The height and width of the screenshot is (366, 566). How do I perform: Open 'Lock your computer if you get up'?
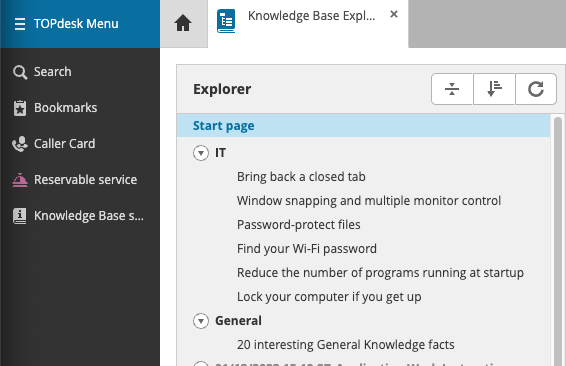[x=329, y=297]
